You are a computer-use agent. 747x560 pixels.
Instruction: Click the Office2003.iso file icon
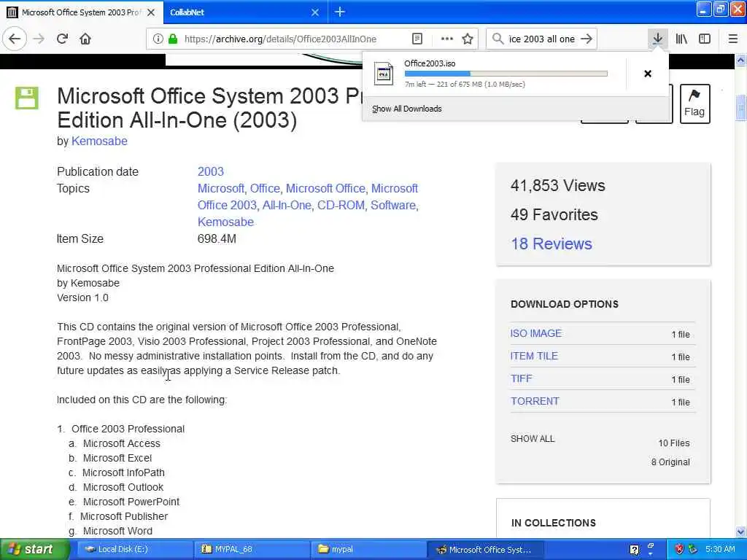(384, 74)
